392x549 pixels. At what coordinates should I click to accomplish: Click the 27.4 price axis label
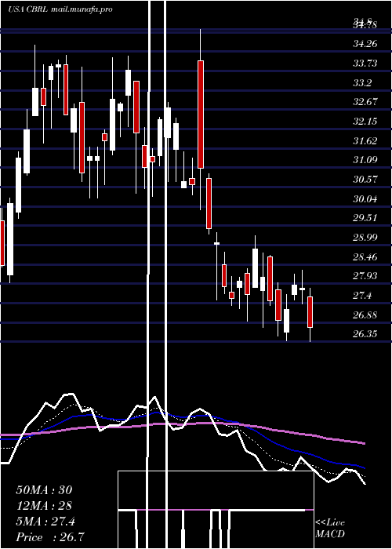[362, 296]
